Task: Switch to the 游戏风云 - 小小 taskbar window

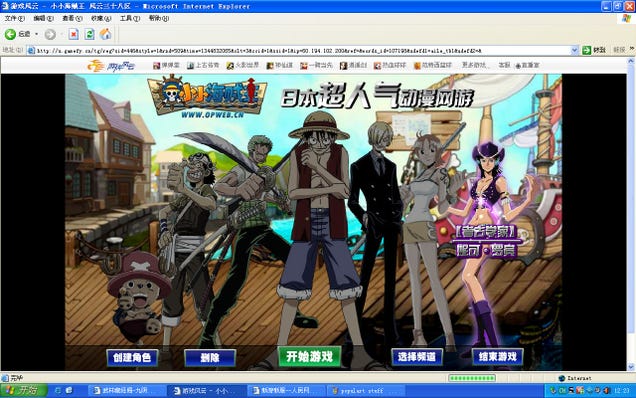Action: 205,391
